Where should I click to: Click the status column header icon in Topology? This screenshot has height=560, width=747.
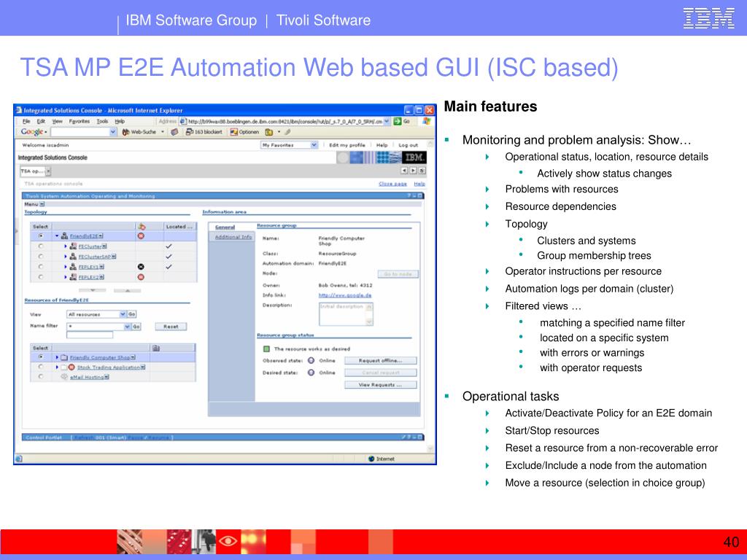[142, 227]
